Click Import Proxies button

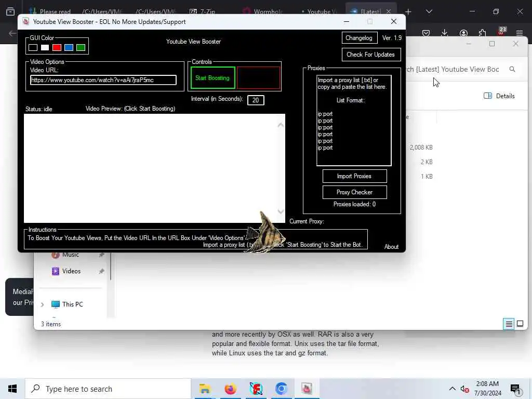[x=354, y=176]
